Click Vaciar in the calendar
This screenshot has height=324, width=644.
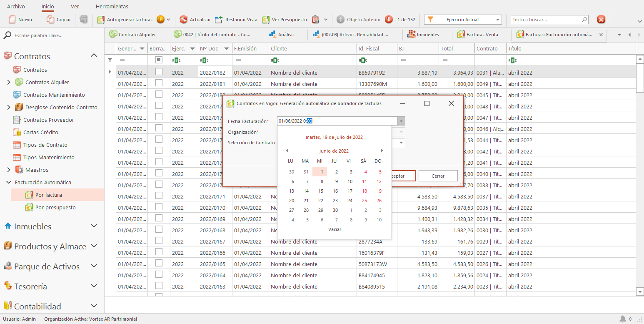pos(334,229)
